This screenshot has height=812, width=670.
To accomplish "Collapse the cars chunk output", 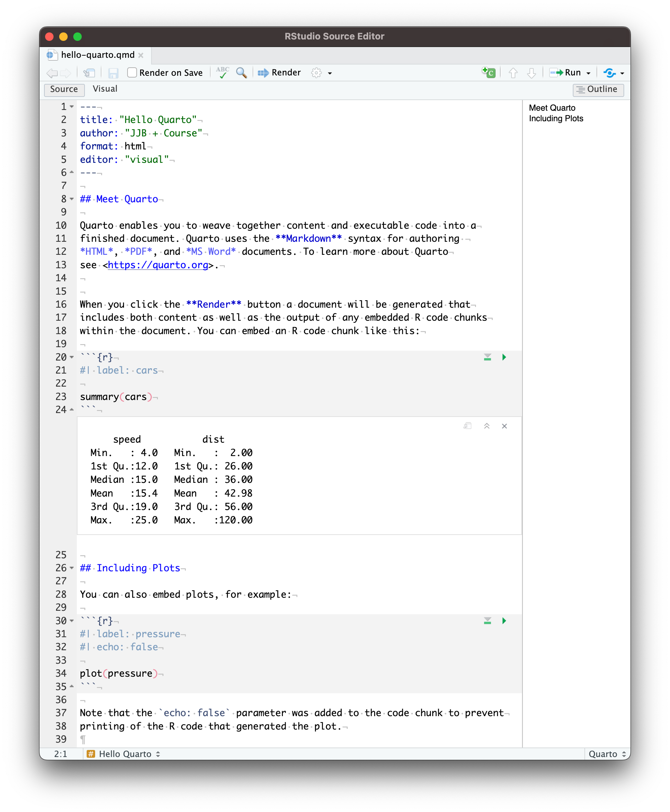I will [x=487, y=426].
